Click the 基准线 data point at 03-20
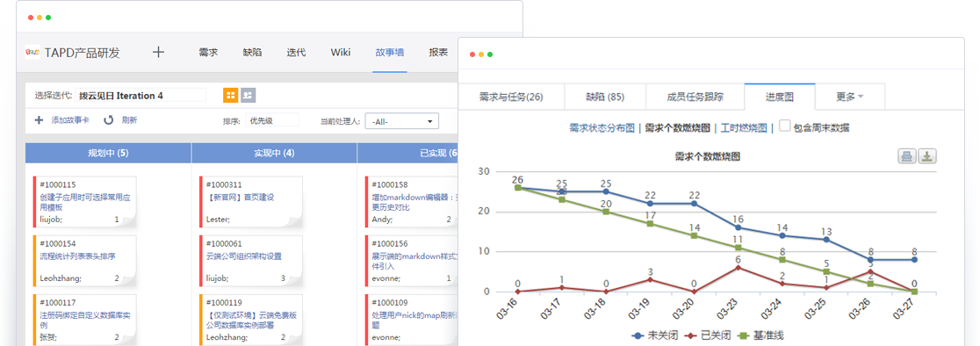This screenshot has height=346, width=980. click(x=694, y=235)
